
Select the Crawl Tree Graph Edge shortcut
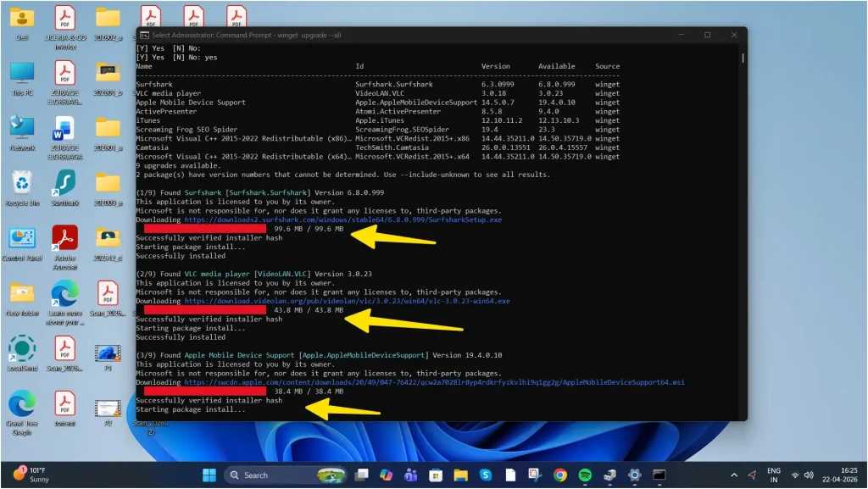click(x=22, y=413)
